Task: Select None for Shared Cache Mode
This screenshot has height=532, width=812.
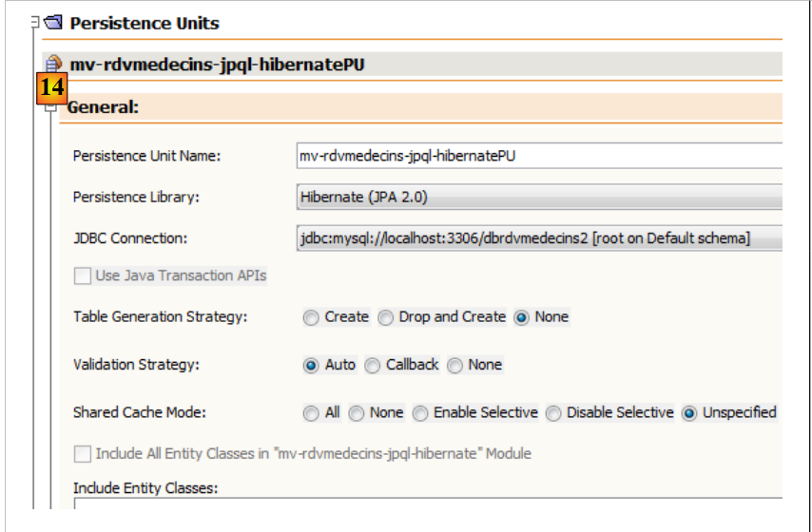Action: (356, 413)
